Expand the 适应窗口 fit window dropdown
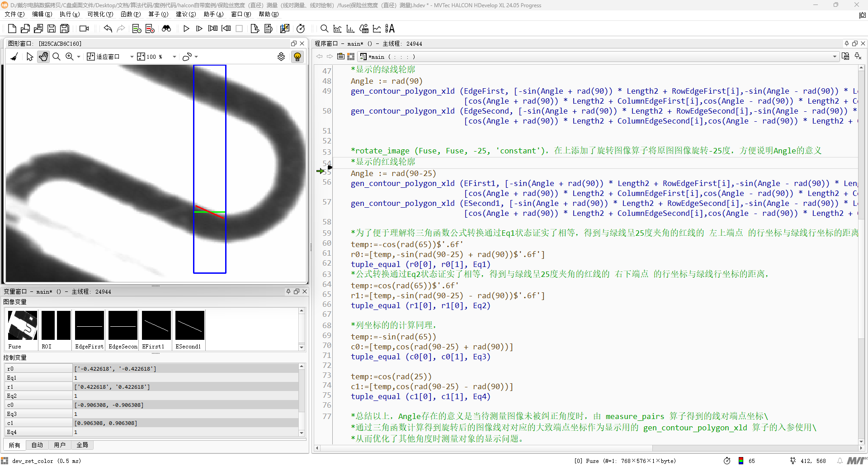The image size is (868, 467). click(132, 57)
